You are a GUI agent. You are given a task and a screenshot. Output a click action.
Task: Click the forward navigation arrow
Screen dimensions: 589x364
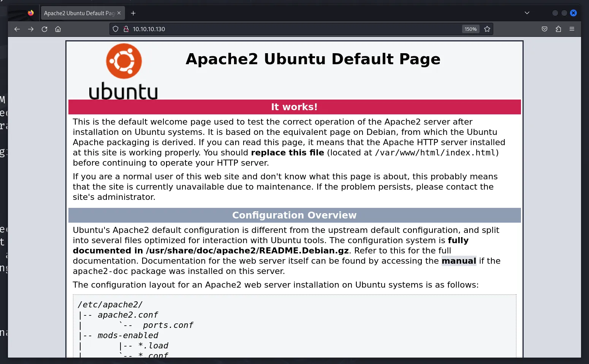tap(31, 29)
